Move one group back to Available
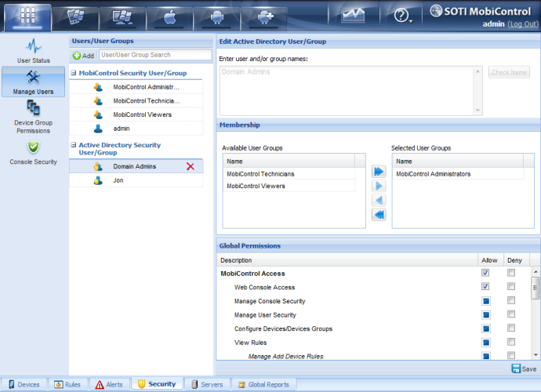The width and height of the screenshot is (541, 392). tap(379, 200)
